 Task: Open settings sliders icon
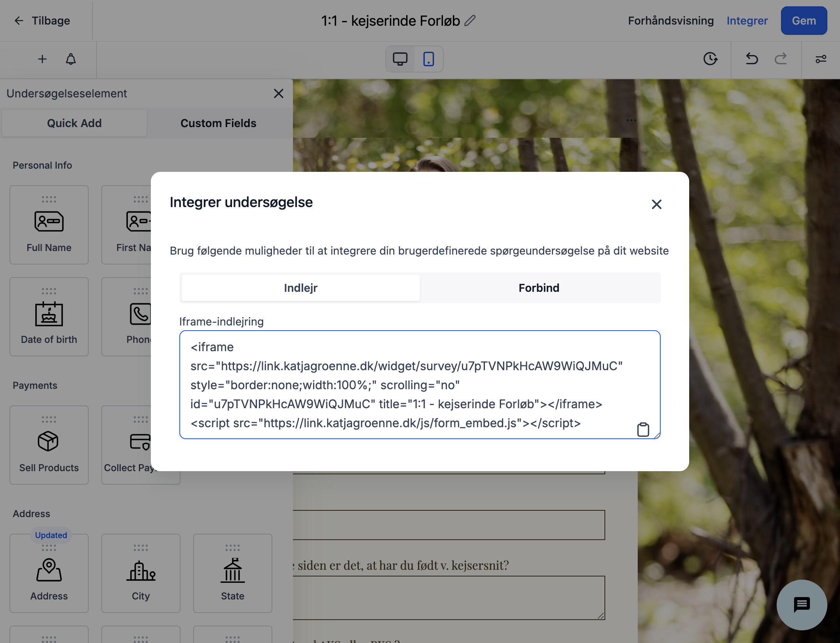[x=821, y=59]
